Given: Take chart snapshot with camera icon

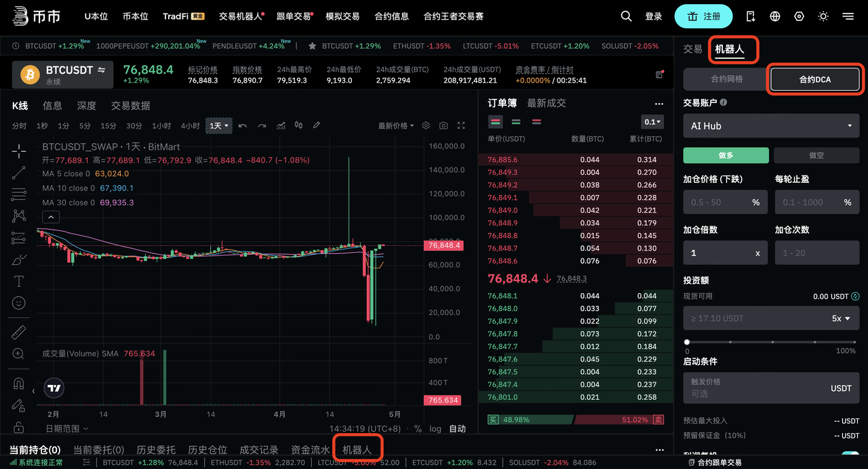Looking at the screenshot, I should click(x=443, y=126).
